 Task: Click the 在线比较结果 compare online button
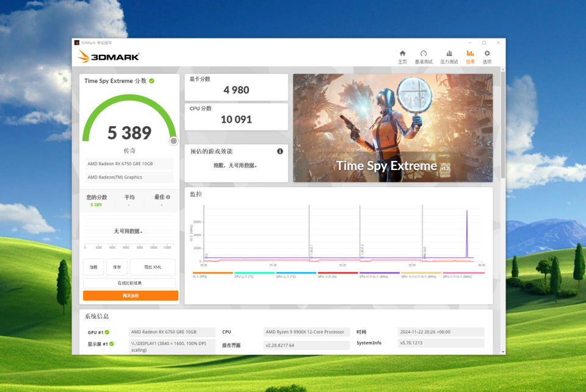pos(129,283)
